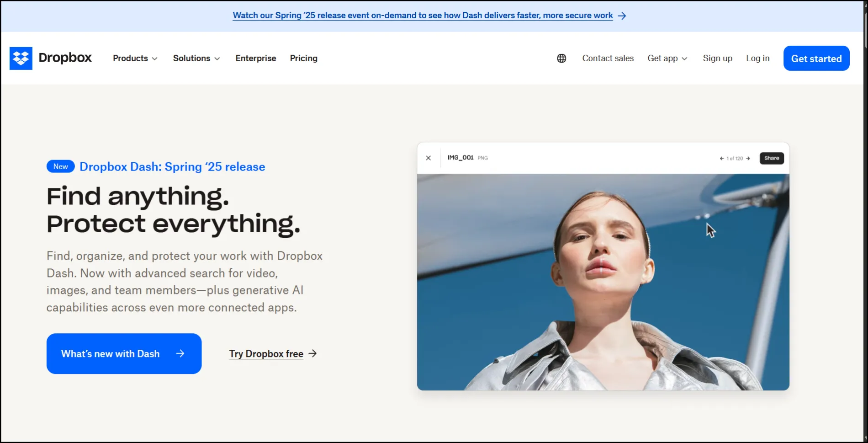Screen dimensions: 868x443
Task: Open the globe language selector
Action: tap(561, 58)
